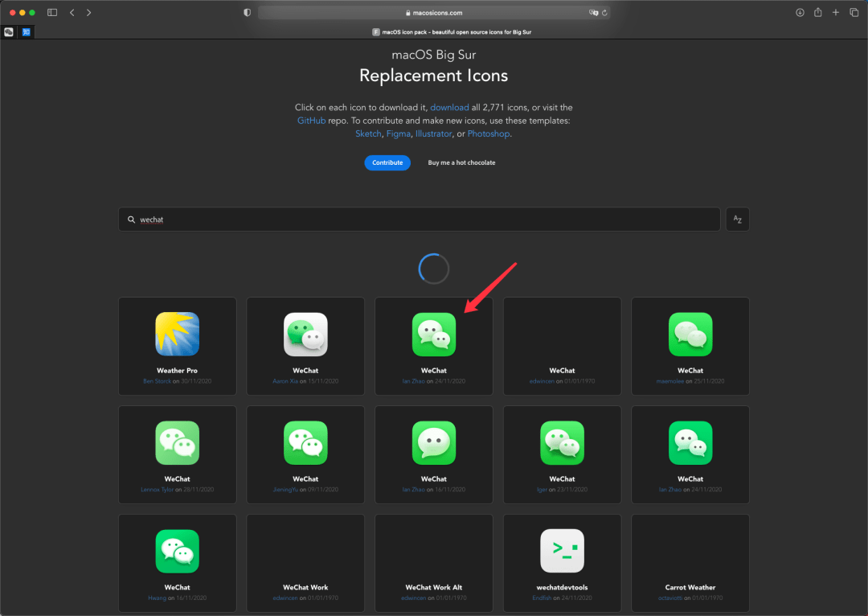The width and height of the screenshot is (868, 616).
Task: Open edwincen link under WeChat Work Alt
Action: pos(414,598)
